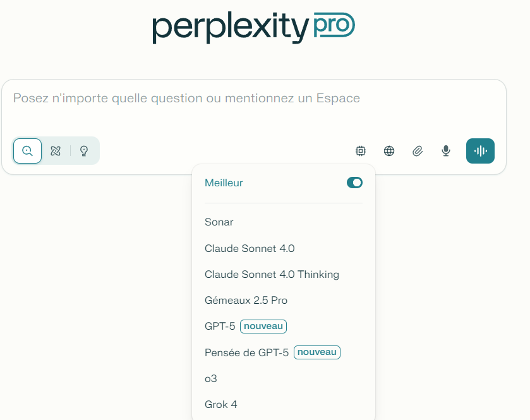Select the Research mode icon
530x420 pixels.
56,151
